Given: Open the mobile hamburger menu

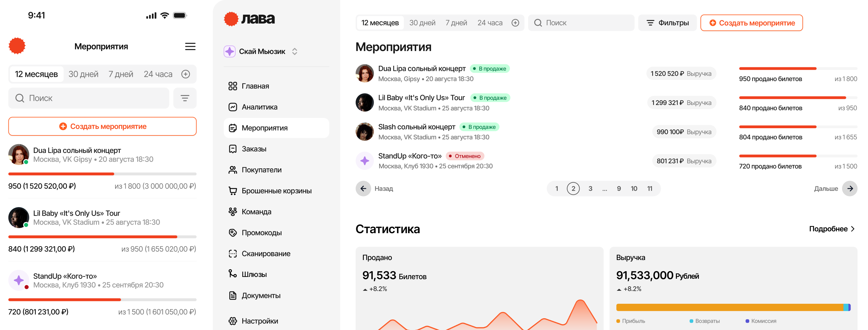Looking at the screenshot, I should tap(190, 46).
